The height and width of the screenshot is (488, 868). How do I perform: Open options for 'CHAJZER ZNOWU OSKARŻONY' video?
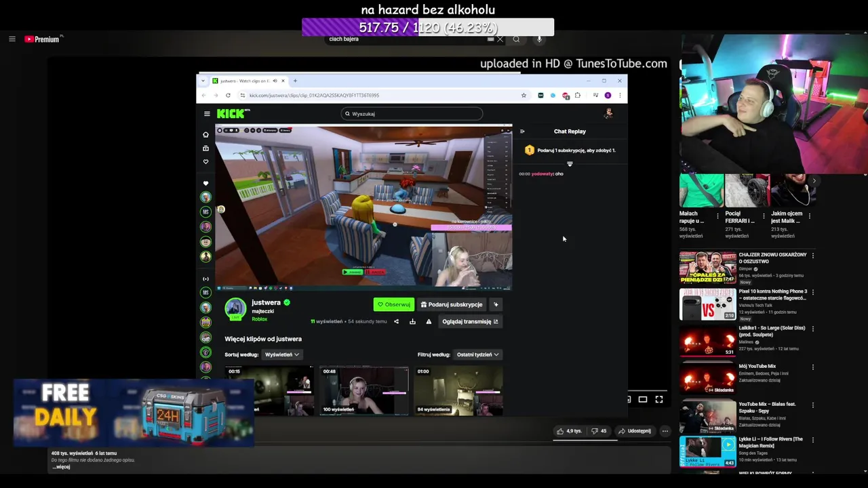(812, 256)
